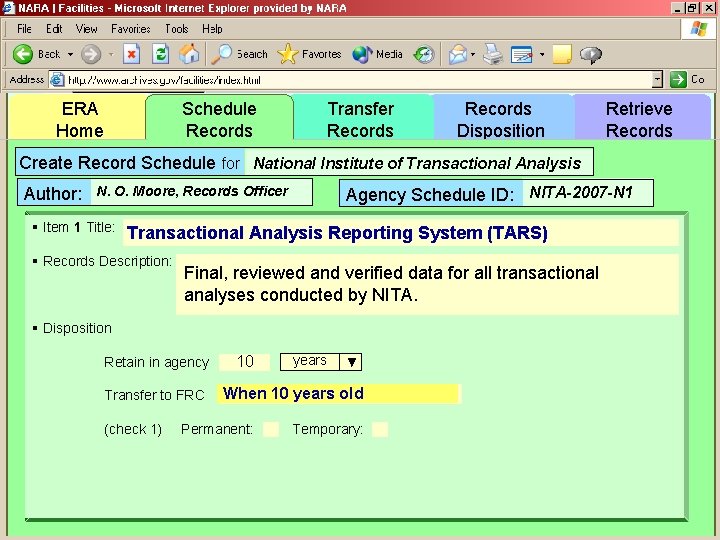Click the Retain in agency number field
720x540 pixels.
pyautogui.click(x=245, y=362)
